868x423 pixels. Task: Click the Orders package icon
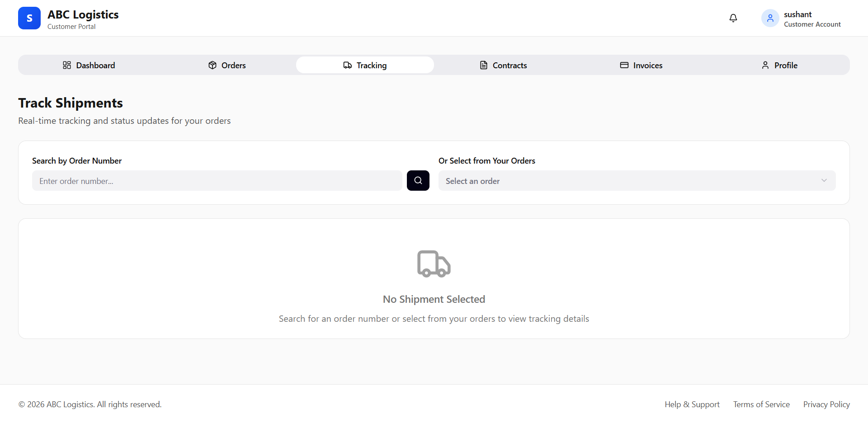pyautogui.click(x=212, y=65)
